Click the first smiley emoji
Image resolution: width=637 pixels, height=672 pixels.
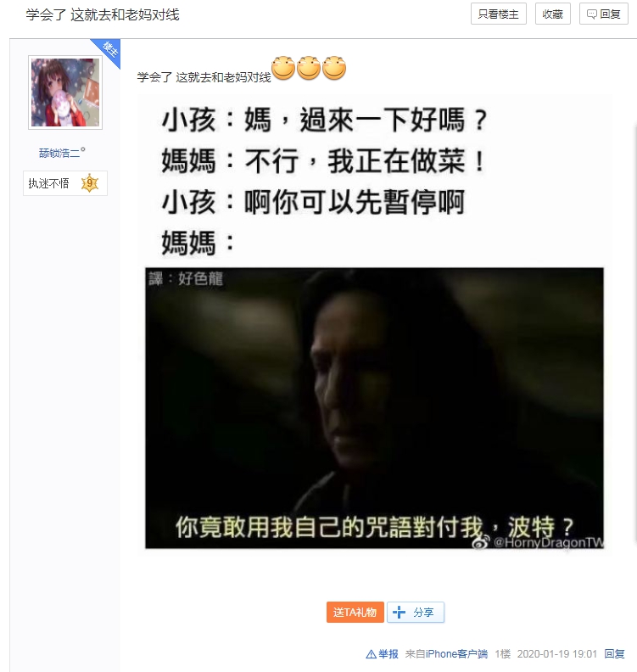pyautogui.click(x=283, y=68)
